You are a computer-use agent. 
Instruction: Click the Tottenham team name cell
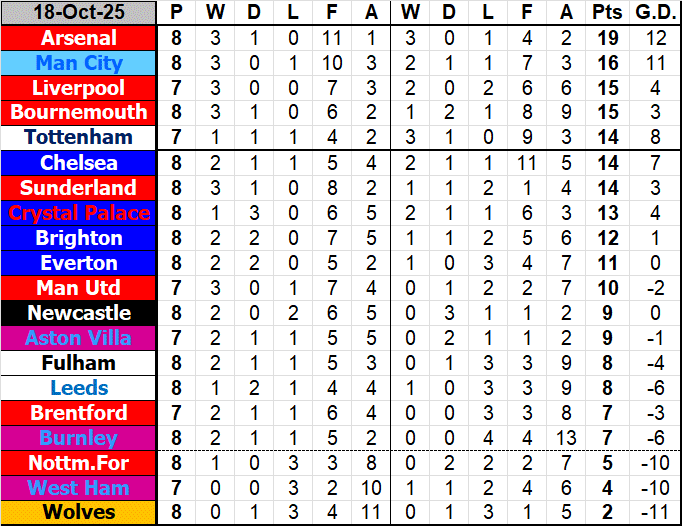pyautogui.click(x=79, y=137)
